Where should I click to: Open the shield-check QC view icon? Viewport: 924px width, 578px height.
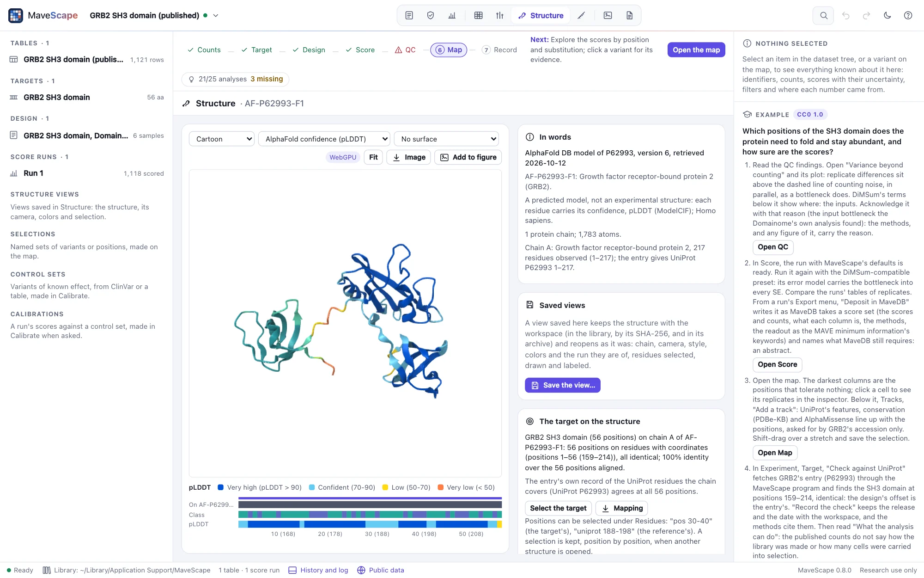[x=430, y=15]
